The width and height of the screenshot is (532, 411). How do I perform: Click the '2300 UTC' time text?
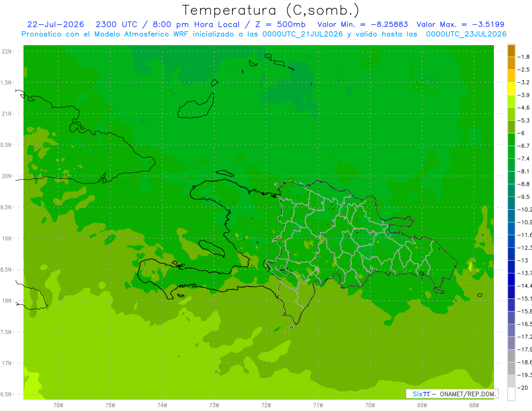(x=117, y=24)
